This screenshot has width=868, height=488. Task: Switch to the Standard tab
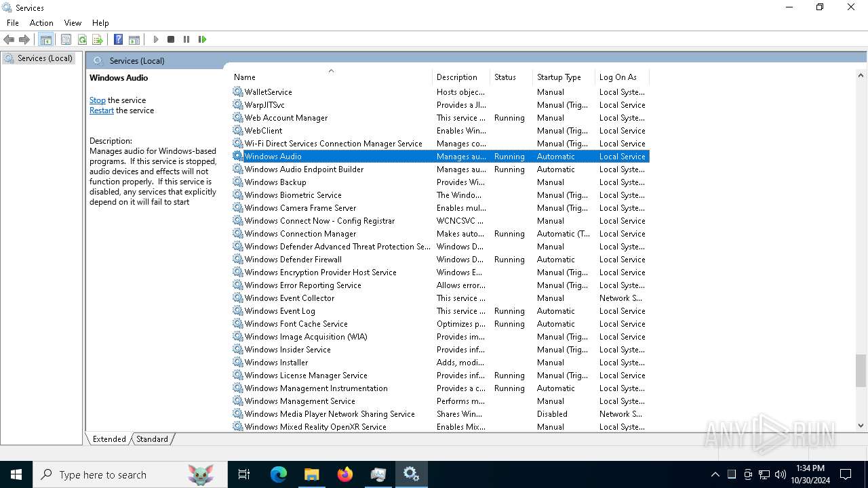pos(152,439)
